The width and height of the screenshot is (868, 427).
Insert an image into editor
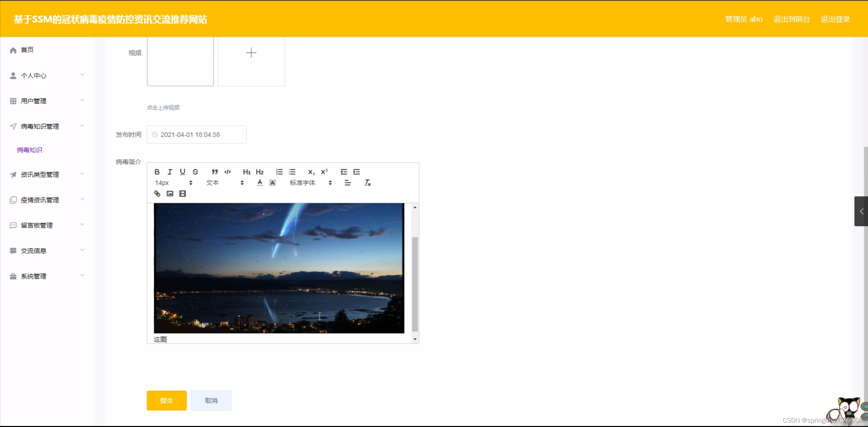tap(170, 194)
